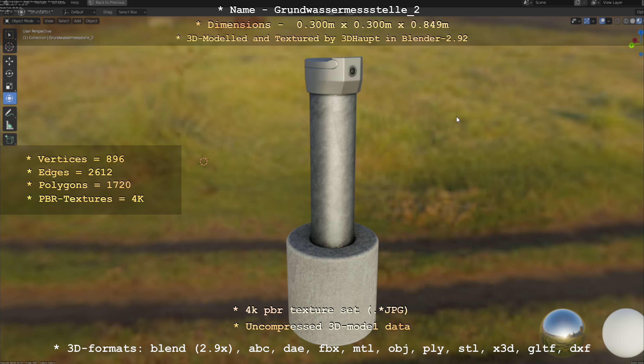Open the Select Box drag dropdown
This screenshot has height=364, width=644.
click(132, 12)
